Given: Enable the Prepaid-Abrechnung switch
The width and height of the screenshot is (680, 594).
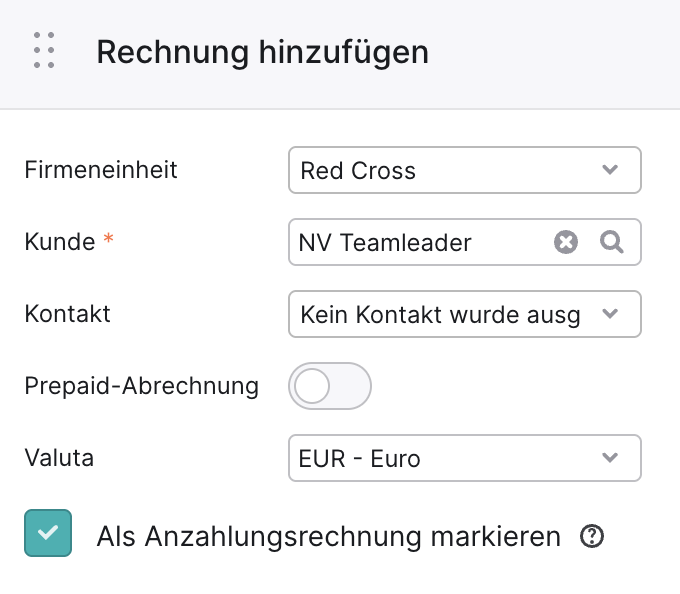Looking at the screenshot, I should 330,386.
